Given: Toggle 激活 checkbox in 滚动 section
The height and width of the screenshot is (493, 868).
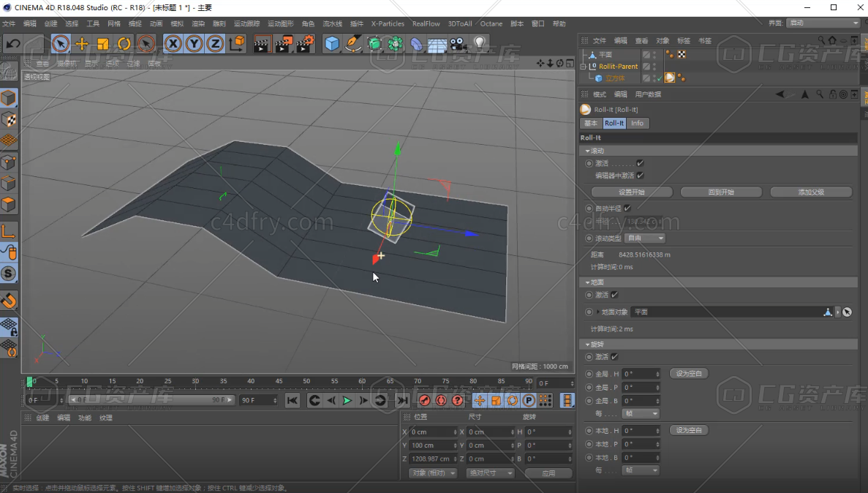Looking at the screenshot, I should coord(640,163).
